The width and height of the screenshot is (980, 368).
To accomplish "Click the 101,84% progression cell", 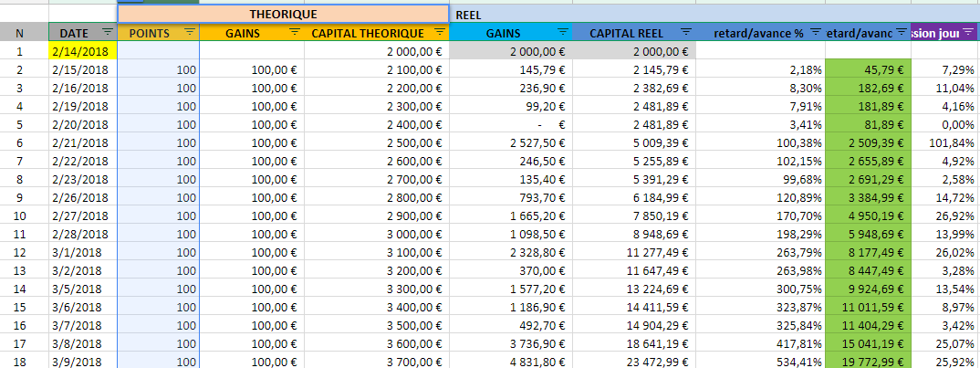I will click(945, 142).
